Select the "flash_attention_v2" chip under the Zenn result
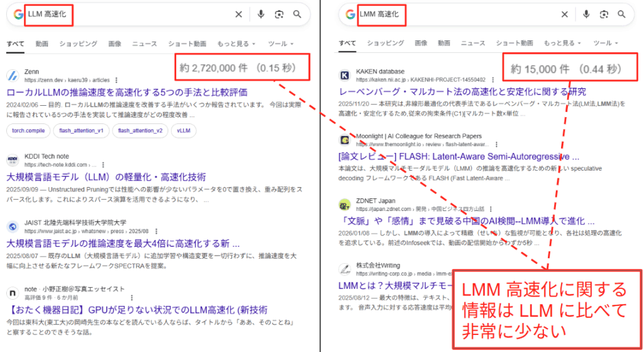This screenshot has height=352, width=644. 142,131
